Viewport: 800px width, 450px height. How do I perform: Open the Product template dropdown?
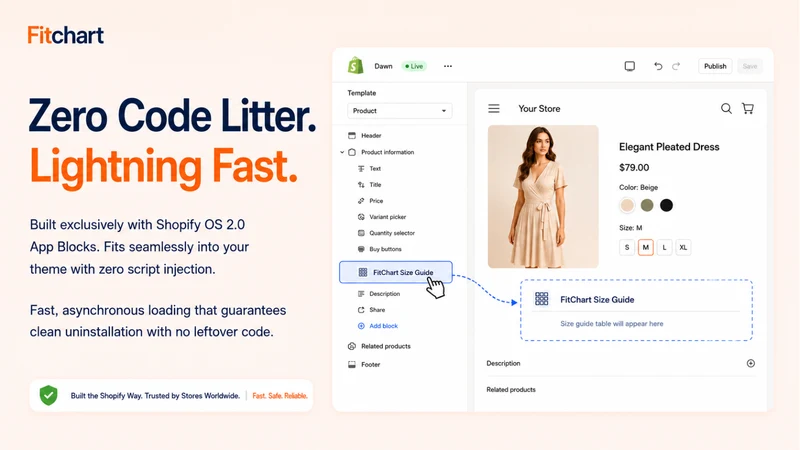coord(399,111)
